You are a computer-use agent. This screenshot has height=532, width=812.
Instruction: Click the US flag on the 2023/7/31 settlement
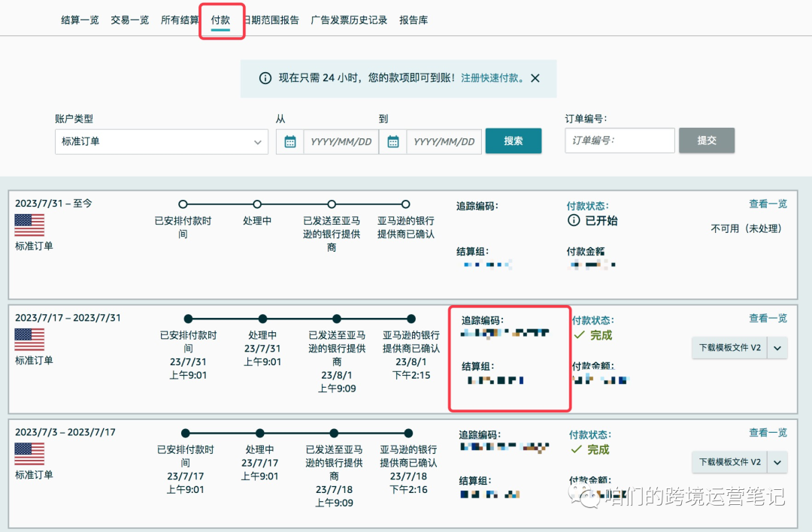pos(29,225)
